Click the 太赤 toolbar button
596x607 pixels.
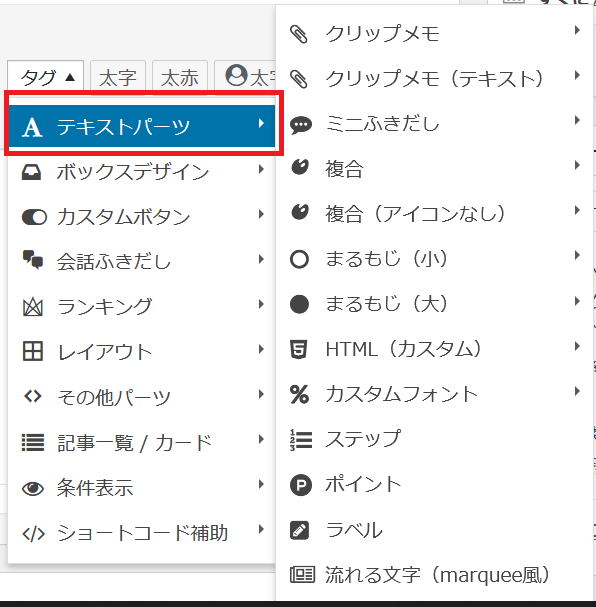point(180,76)
